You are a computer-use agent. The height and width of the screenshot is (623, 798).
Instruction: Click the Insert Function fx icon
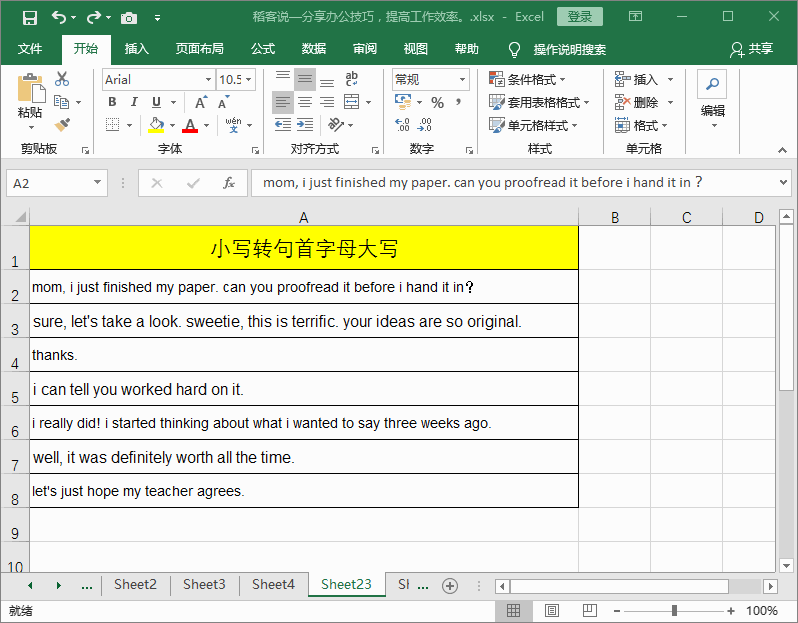coord(228,183)
